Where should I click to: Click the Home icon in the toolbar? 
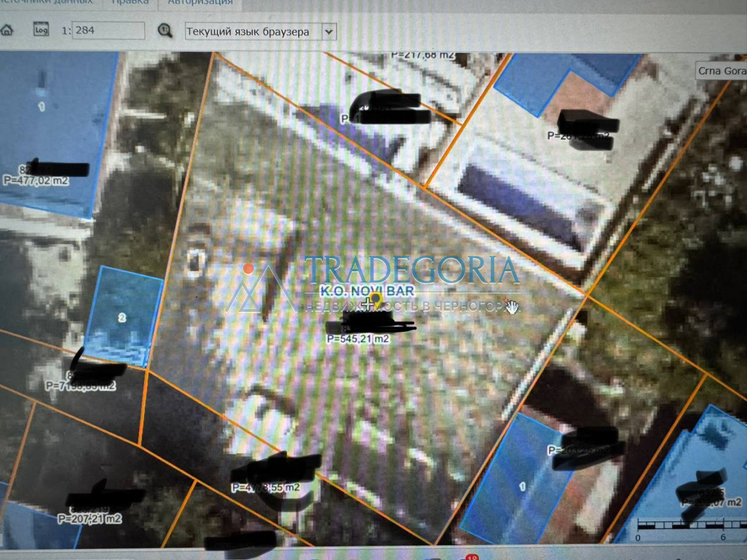pyautogui.click(x=6, y=30)
